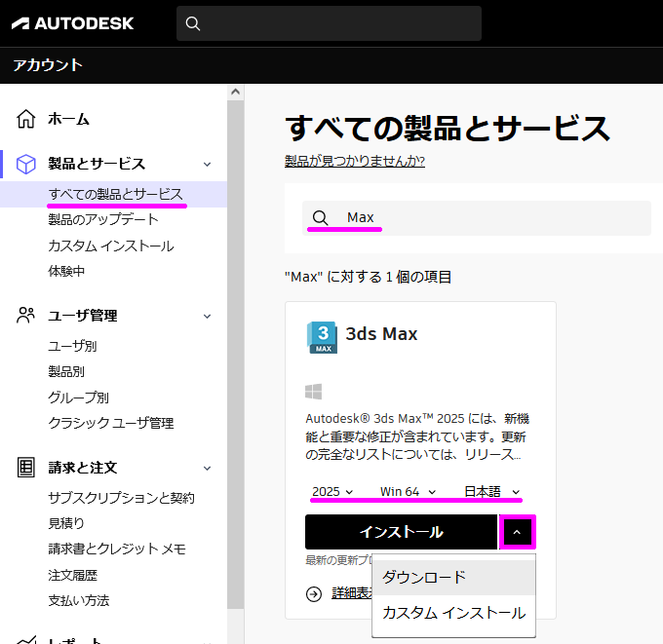
Task: Open 注文履歴 in the sidebar
Action: [72, 575]
